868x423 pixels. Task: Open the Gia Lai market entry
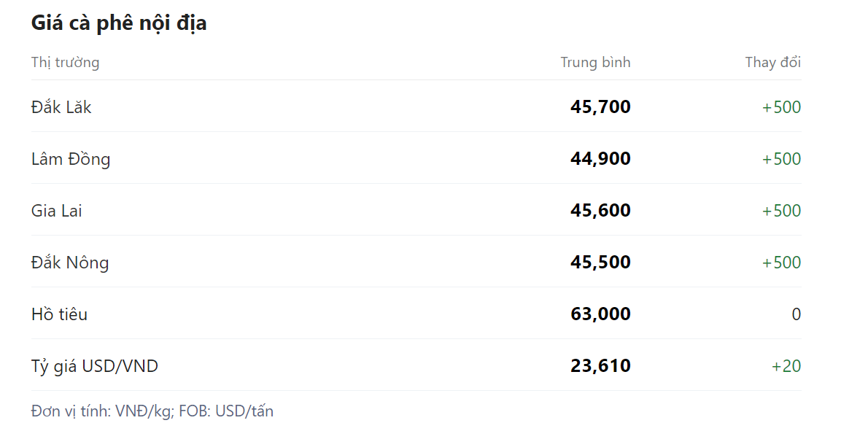click(56, 211)
